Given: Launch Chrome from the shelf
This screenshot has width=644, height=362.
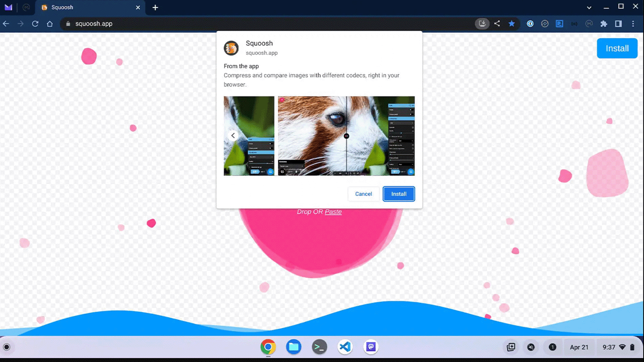Looking at the screenshot, I should (x=268, y=347).
